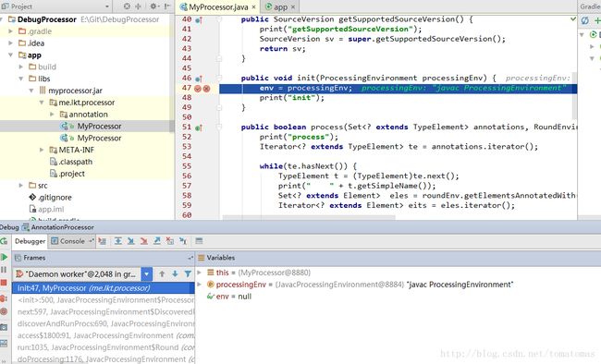601x364 pixels.
Task: Move to next frame with down arrow
Action: [175, 274]
